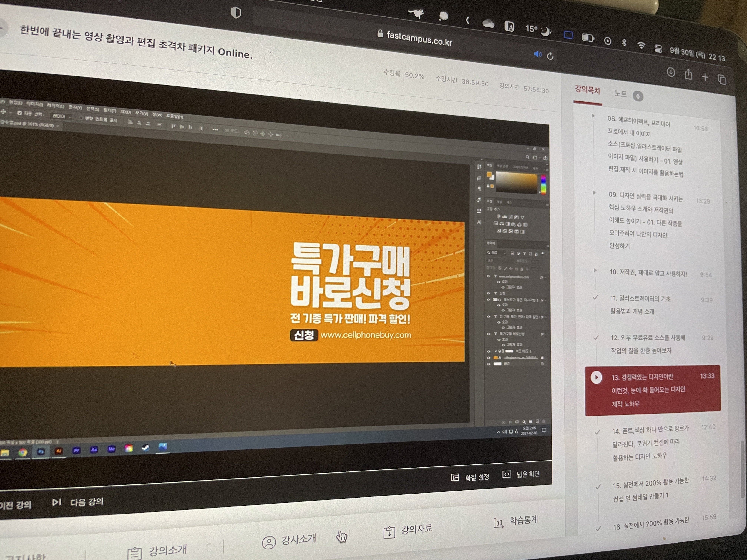Open Steam from the video's taskbar
747x560 pixels.
[x=146, y=448]
